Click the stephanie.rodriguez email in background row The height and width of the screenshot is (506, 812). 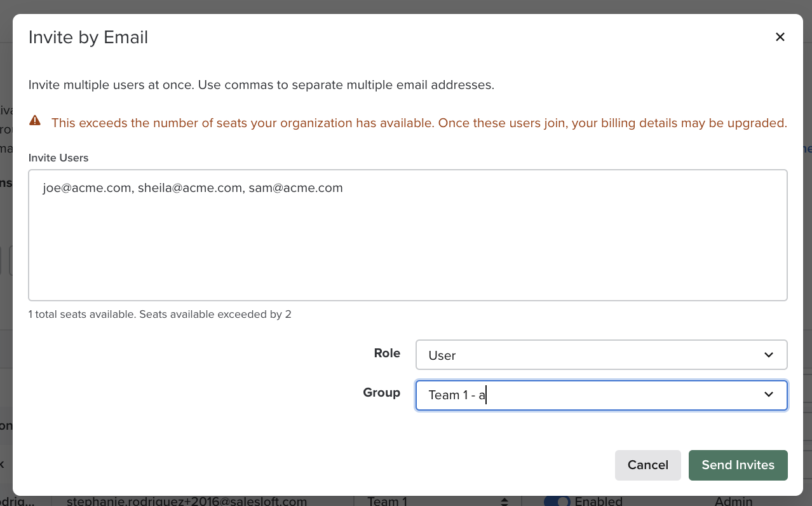(187, 502)
